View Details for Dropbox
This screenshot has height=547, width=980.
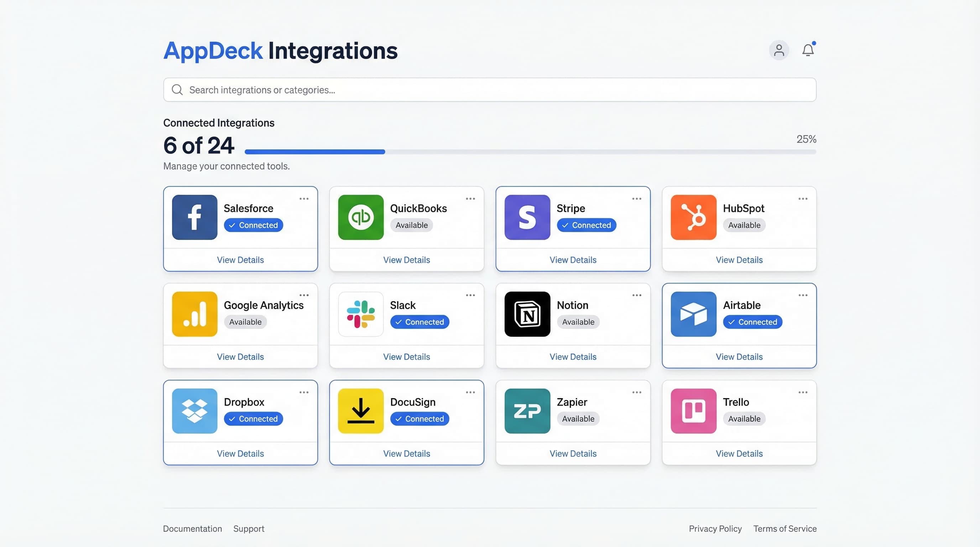[240, 453]
